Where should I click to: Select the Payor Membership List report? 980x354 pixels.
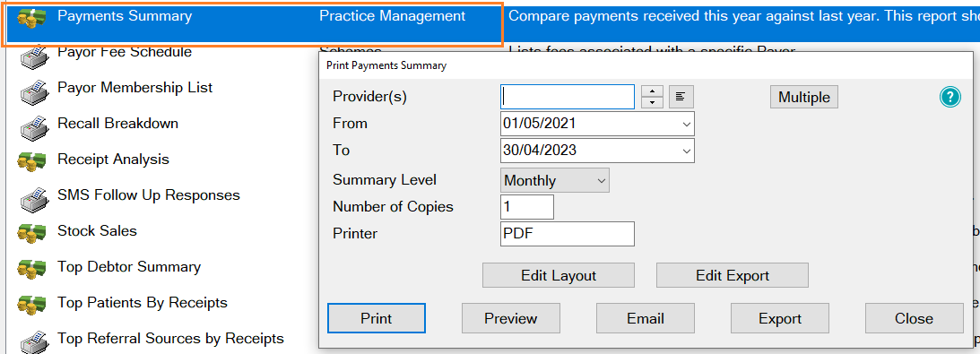(x=135, y=88)
